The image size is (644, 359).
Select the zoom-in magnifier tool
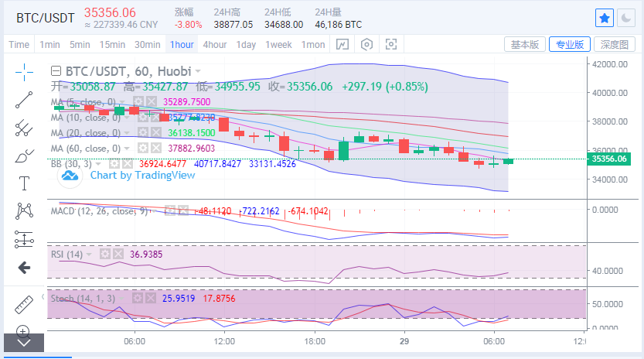click(22, 330)
